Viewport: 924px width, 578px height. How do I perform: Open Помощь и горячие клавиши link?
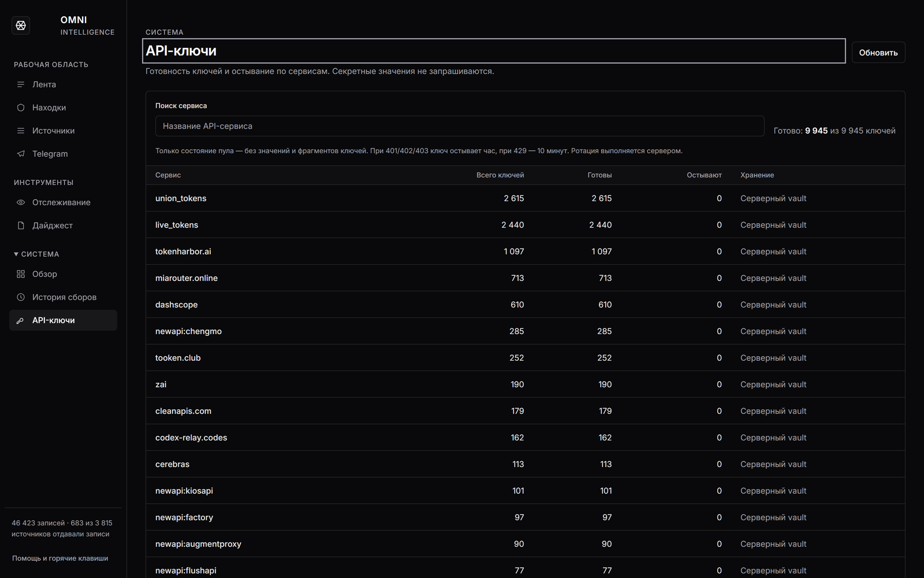coord(60,558)
